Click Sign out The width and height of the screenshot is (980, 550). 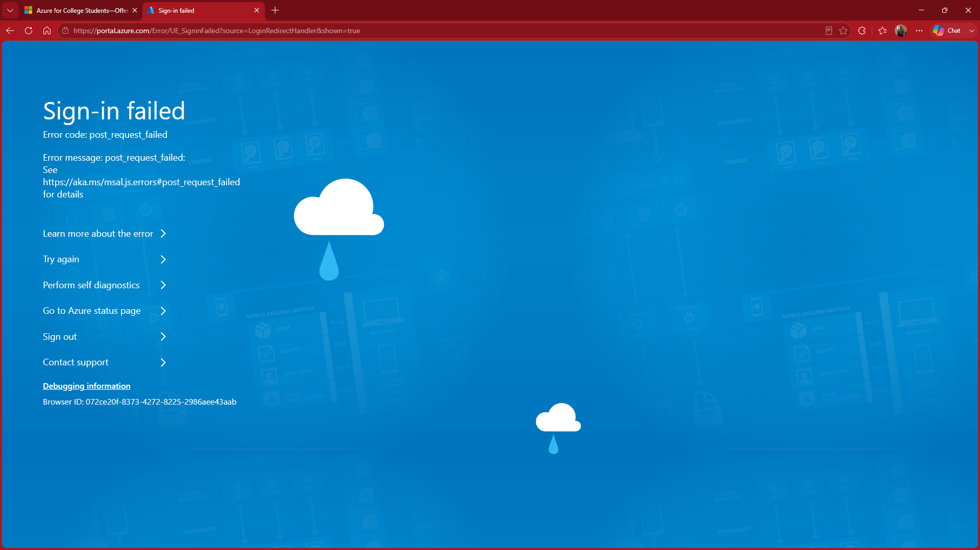click(60, 337)
